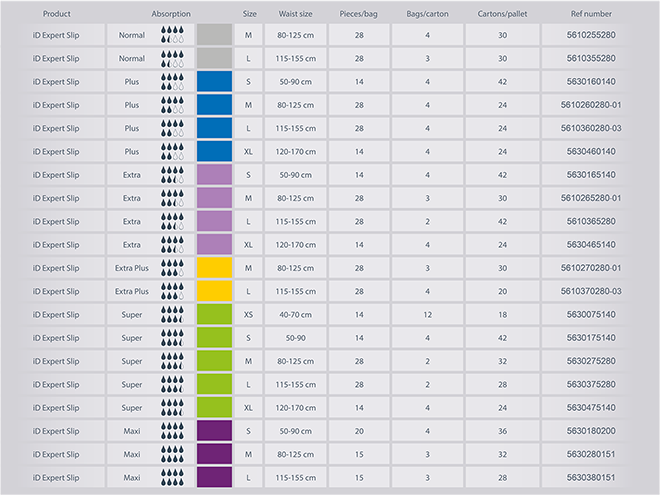Click iD Expert Slip in row 5630375280

(x=56, y=384)
